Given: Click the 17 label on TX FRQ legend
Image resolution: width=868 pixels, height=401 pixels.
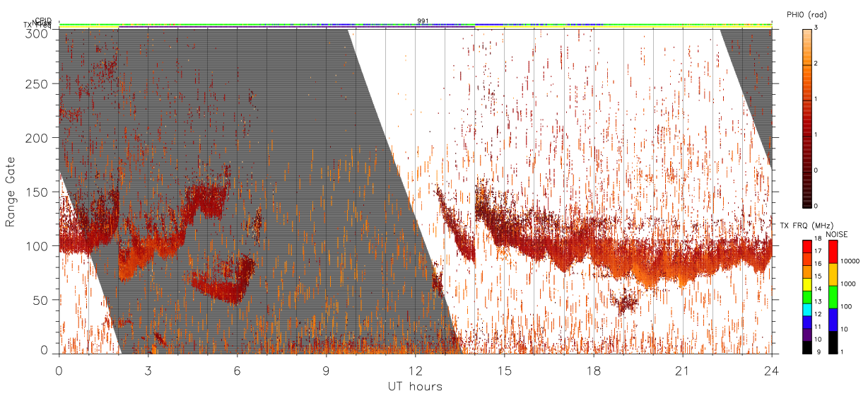Looking at the screenshot, I should point(818,251).
